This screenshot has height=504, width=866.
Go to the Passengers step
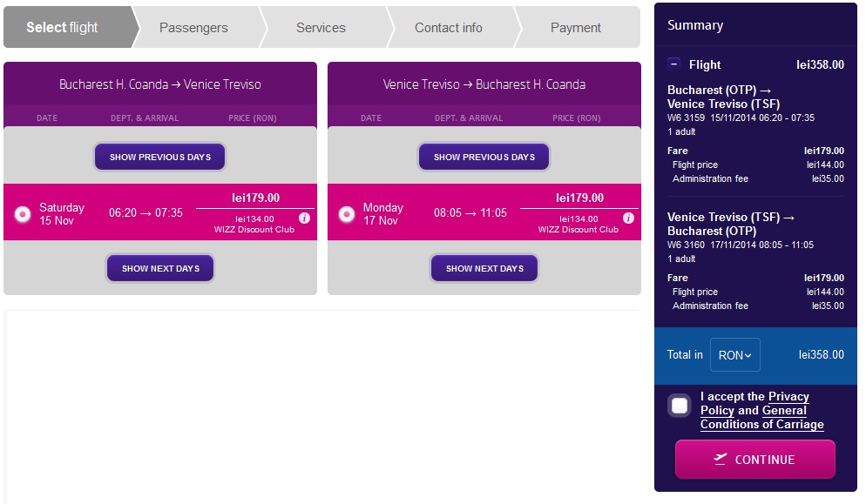(193, 28)
